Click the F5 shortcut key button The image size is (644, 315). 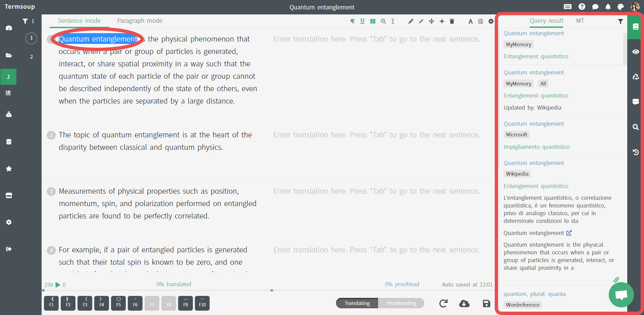(x=118, y=303)
